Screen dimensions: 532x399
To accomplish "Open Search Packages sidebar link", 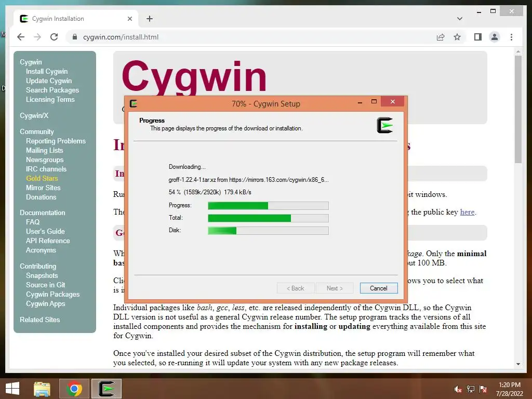I will (x=52, y=90).
